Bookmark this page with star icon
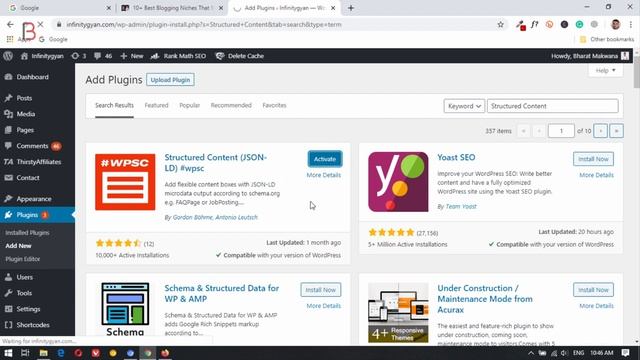The width and height of the screenshot is (640, 360). (x=500, y=24)
